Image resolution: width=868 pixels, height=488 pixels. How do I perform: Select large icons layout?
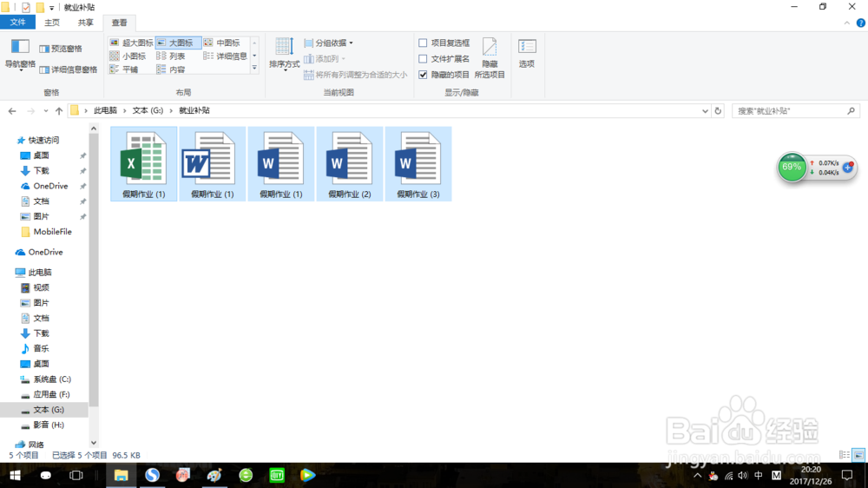tap(178, 43)
